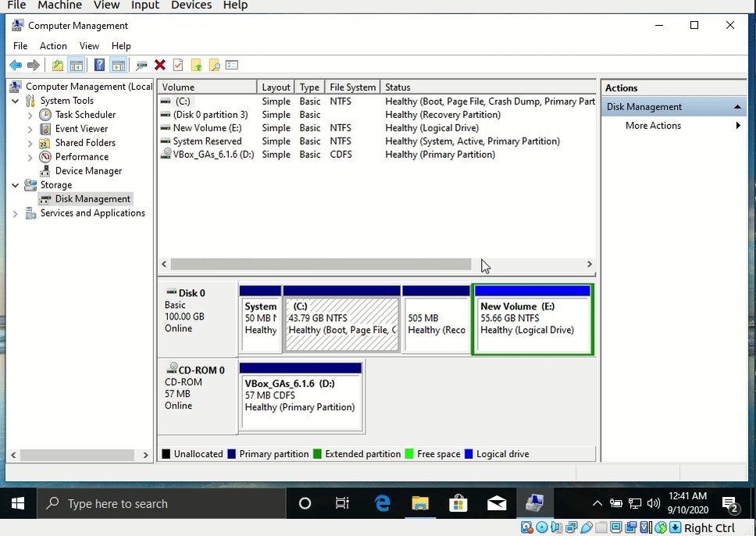
Task: Click the settings checklist toolbar icon
Action: pos(232,65)
